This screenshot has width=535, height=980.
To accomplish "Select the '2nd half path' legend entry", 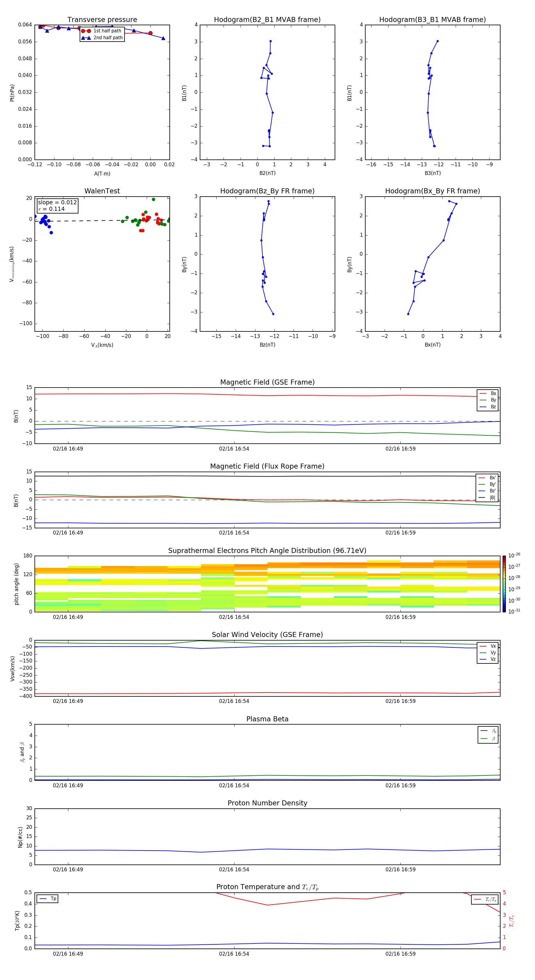I will [x=102, y=38].
